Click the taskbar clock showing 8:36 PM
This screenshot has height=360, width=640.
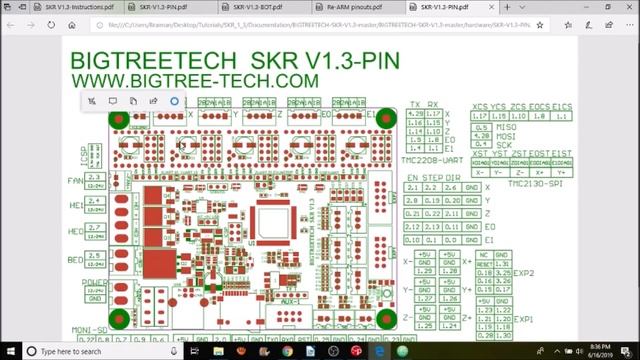[x=600, y=351]
